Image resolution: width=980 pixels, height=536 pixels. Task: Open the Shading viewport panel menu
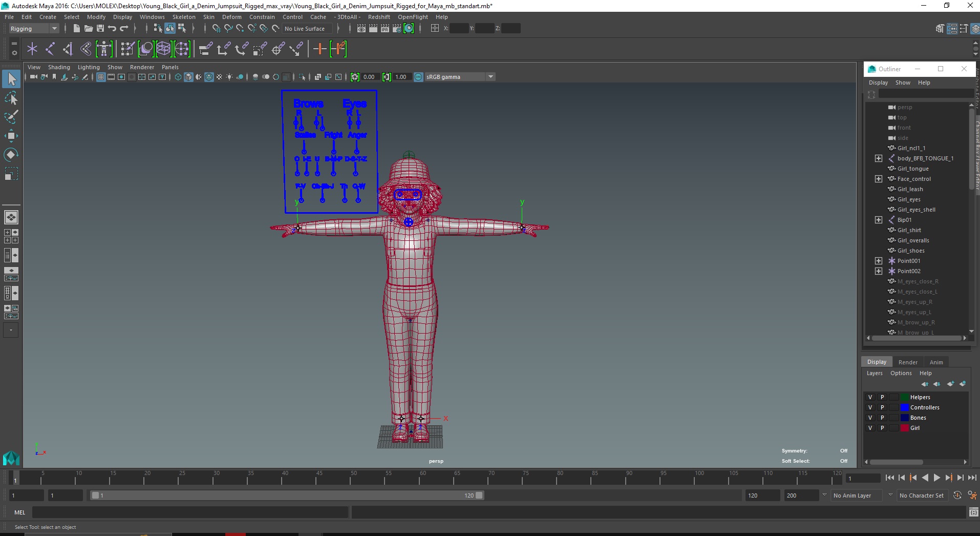tap(59, 67)
